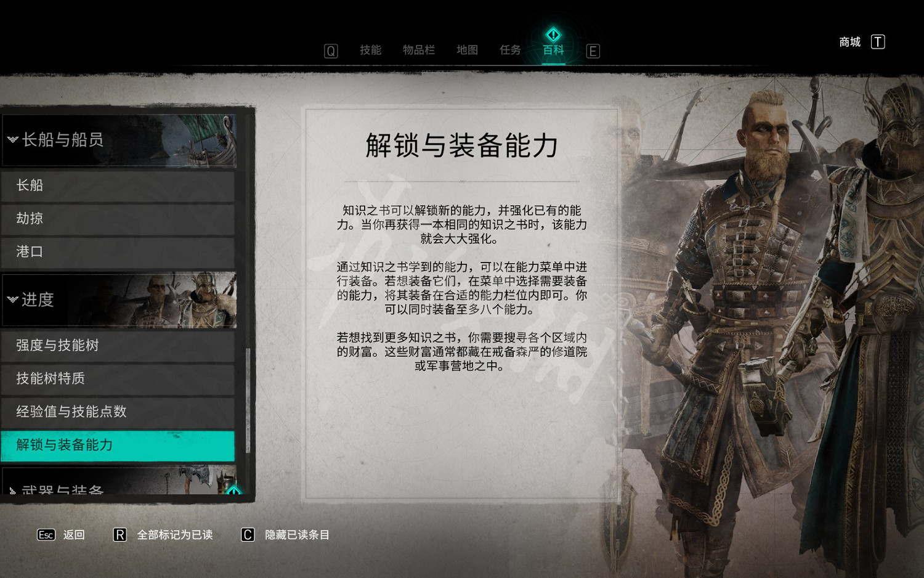924x578 pixels.
Task: Select the 劫掠 entry
Action: (118, 219)
